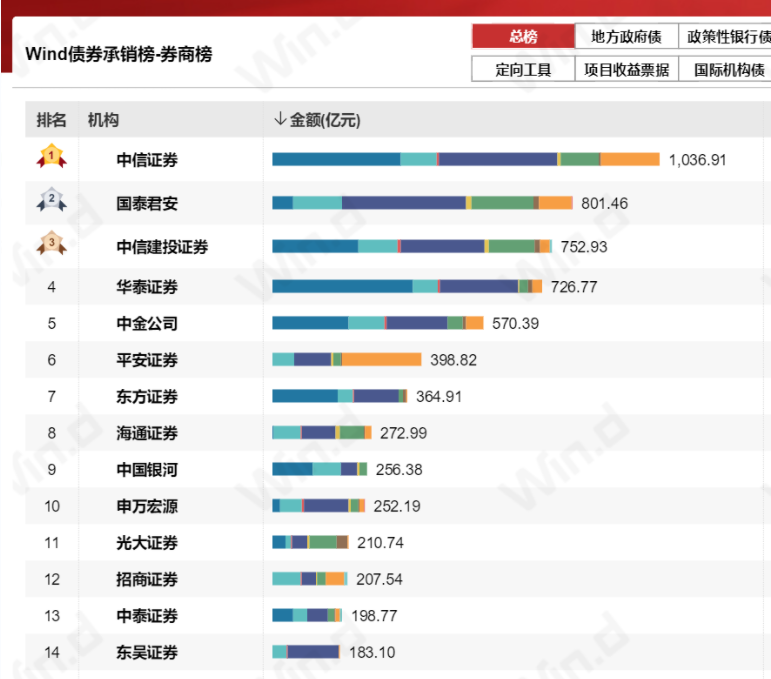The height and width of the screenshot is (679, 771).
Task: Open the 国泰君安 institution entry
Action: tap(147, 203)
